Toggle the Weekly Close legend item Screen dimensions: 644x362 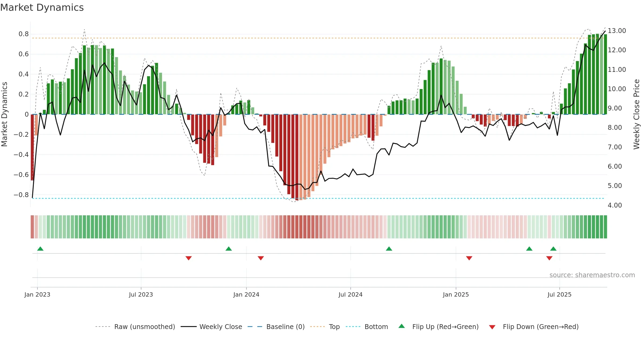(211, 327)
